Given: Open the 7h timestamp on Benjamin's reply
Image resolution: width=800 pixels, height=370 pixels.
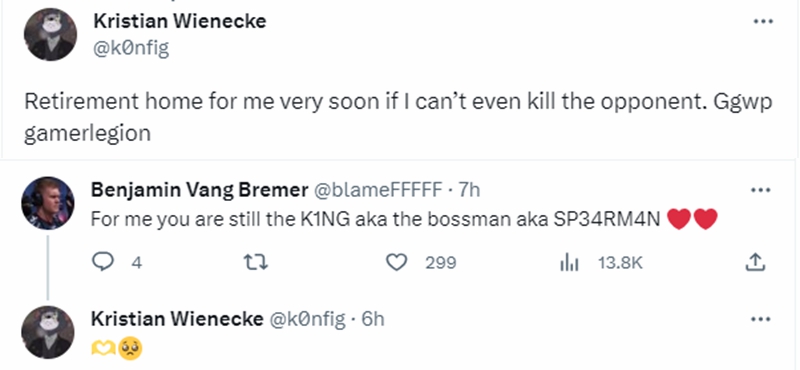Looking at the screenshot, I should [469, 190].
